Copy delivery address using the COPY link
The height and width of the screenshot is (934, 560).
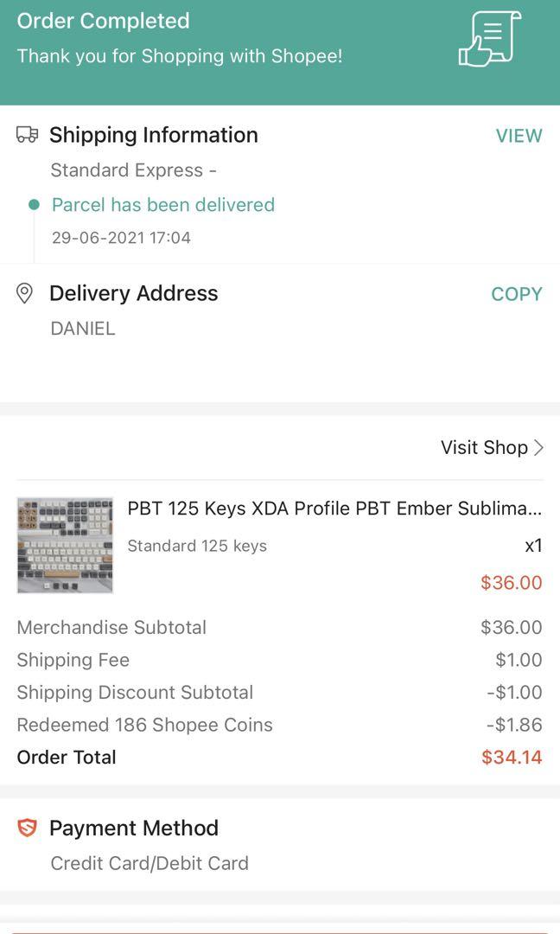click(516, 294)
